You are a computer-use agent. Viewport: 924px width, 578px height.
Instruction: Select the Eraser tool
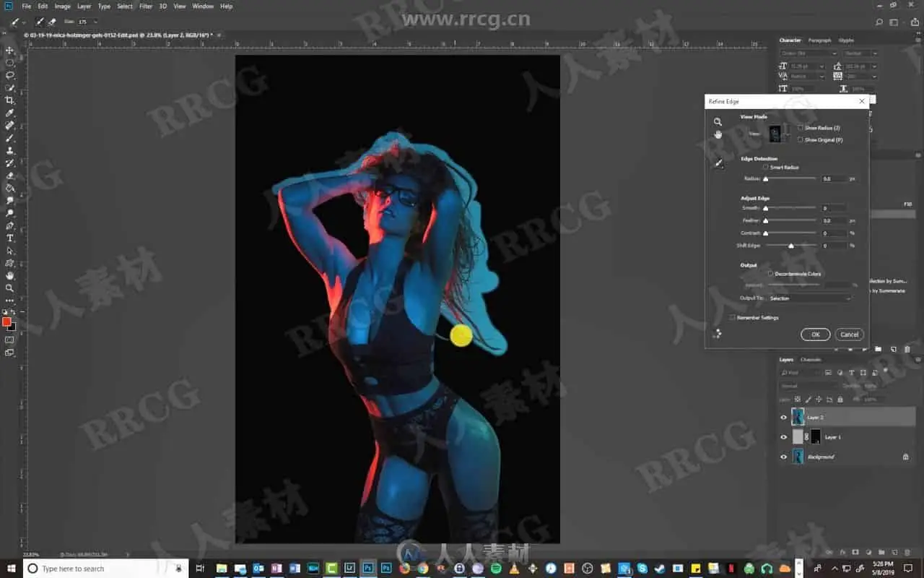coord(10,176)
